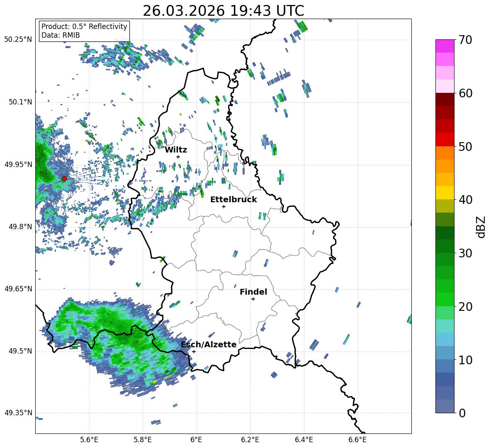Click the colorbar 0 tick label
Screen dimensions: 491x448
coord(462,413)
